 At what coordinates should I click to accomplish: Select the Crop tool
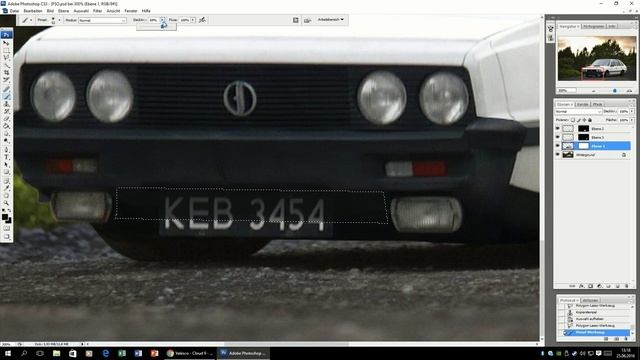point(6,72)
